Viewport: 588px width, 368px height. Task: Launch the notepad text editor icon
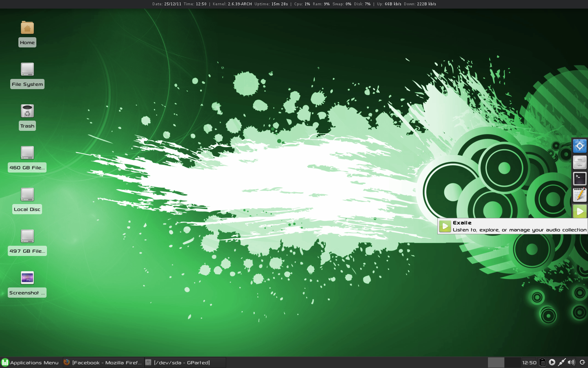coord(579,195)
